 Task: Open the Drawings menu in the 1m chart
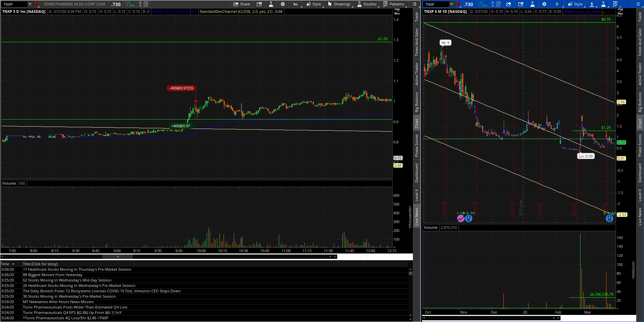(339, 4)
